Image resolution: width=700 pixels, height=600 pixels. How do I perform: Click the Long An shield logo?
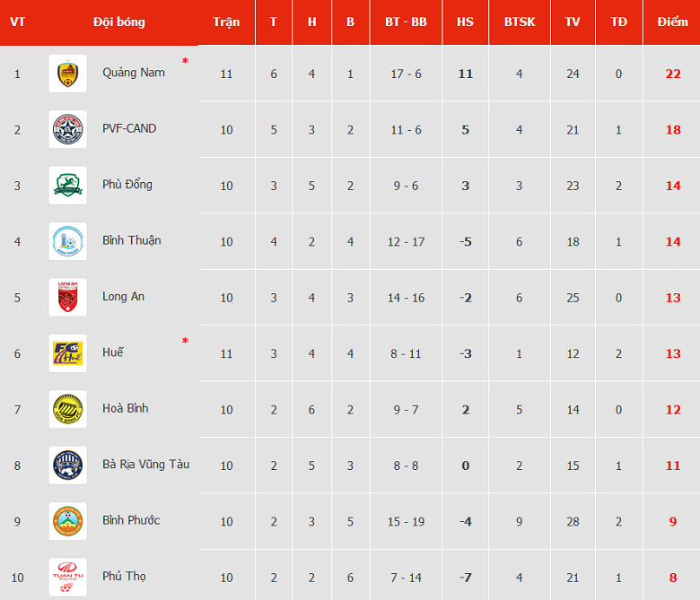click(x=68, y=298)
